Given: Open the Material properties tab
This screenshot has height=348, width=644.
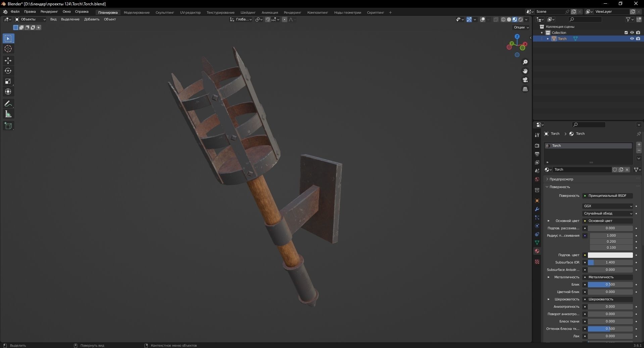Looking at the screenshot, I should pyautogui.click(x=537, y=251).
